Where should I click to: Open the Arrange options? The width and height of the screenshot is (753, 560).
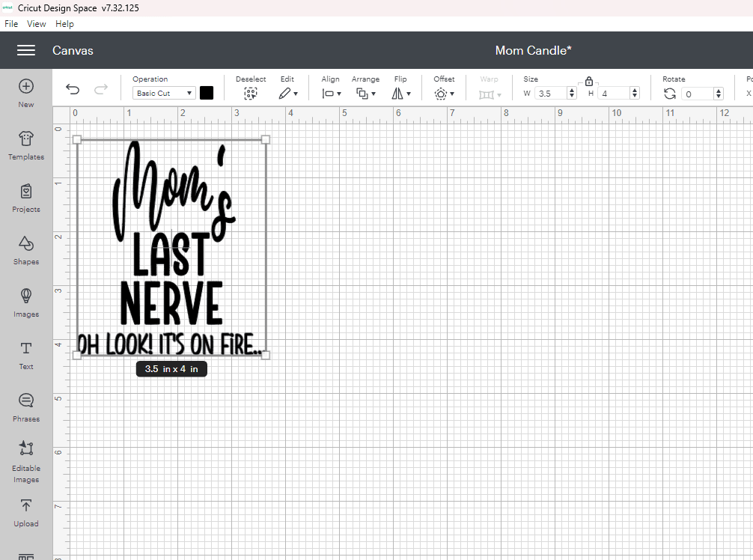pos(362,94)
